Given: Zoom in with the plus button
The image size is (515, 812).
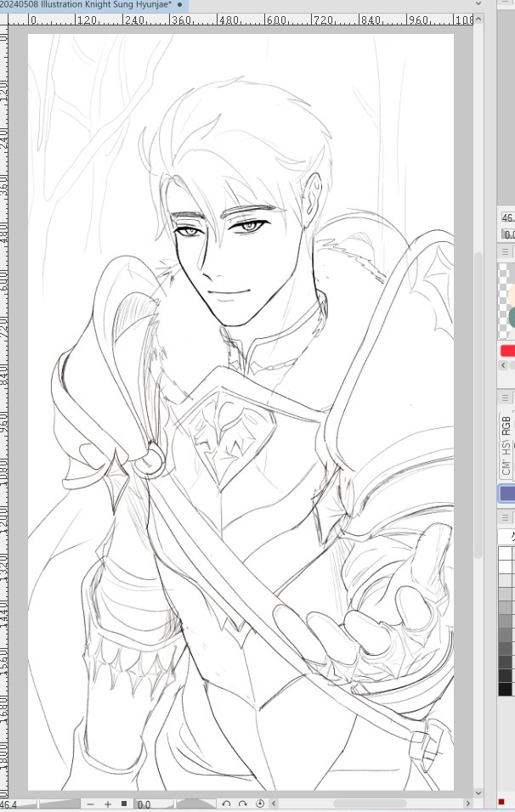Looking at the screenshot, I should (108, 804).
